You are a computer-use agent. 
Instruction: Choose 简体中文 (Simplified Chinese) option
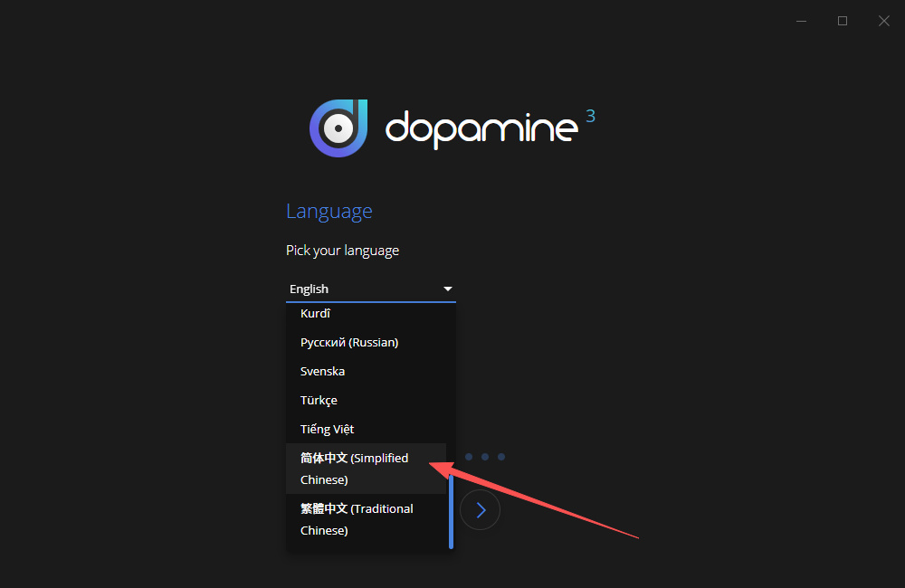pyautogui.click(x=366, y=469)
